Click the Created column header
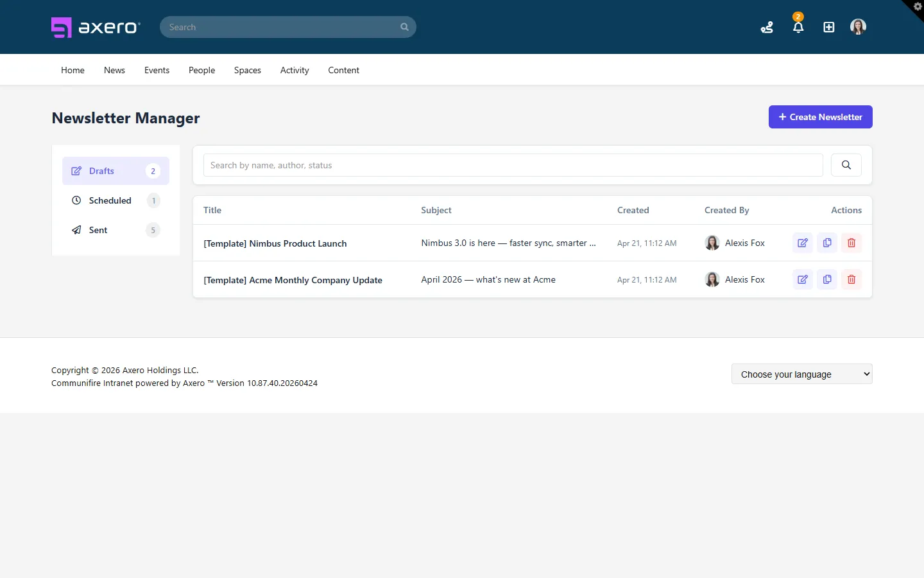 [x=633, y=210]
